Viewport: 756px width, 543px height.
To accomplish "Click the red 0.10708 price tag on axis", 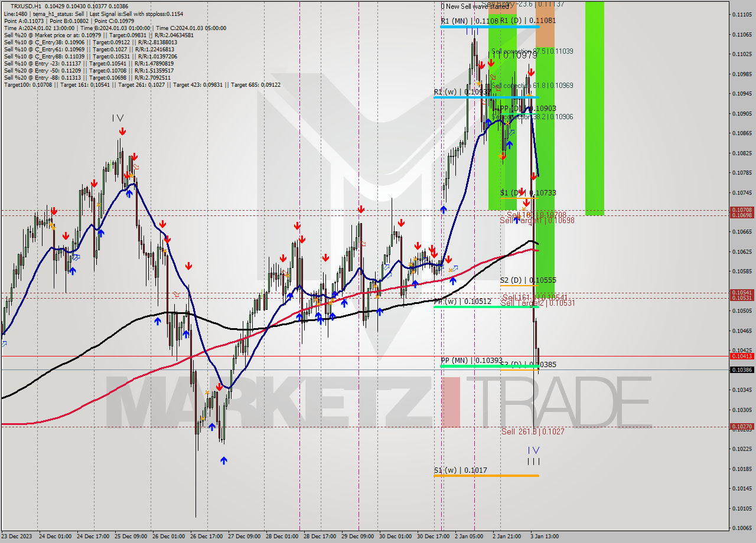I will pos(742,210).
